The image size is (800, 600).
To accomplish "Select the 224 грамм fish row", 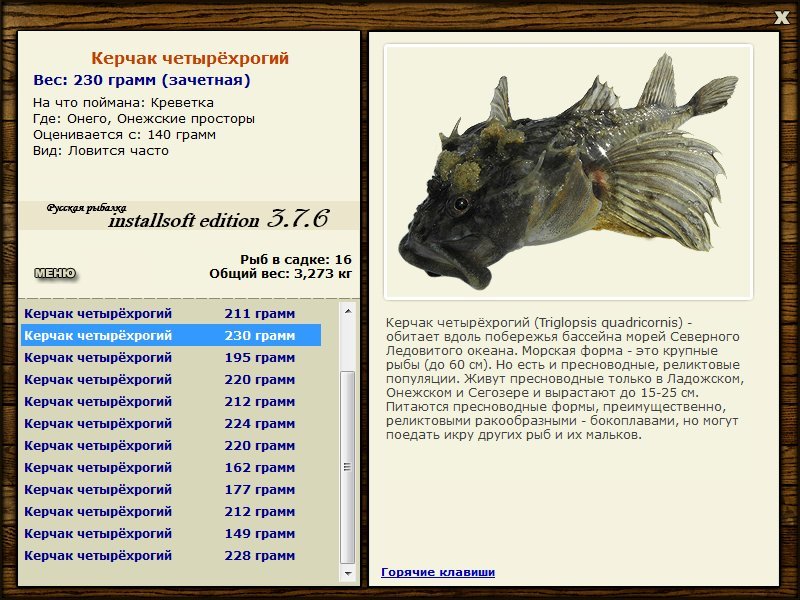I will [x=171, y=423].
